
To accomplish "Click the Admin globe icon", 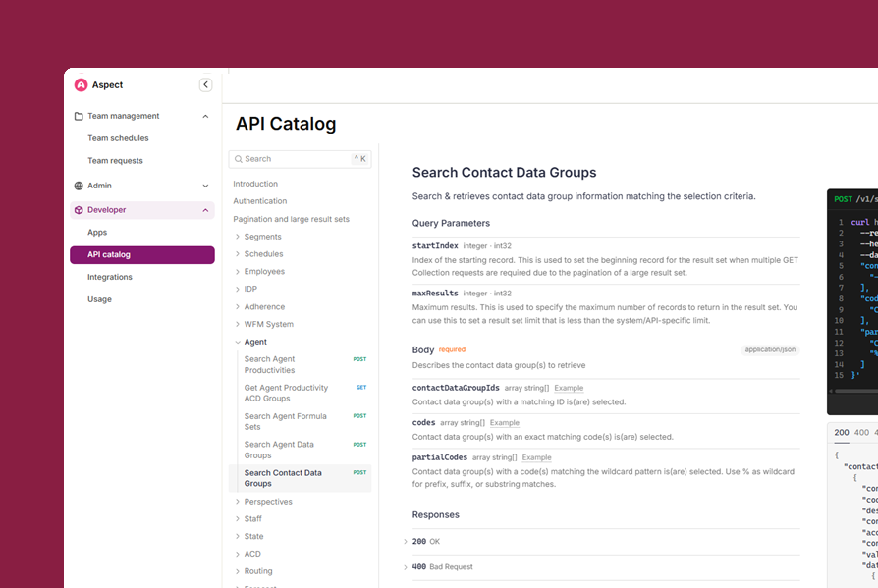I will [79, 186].
